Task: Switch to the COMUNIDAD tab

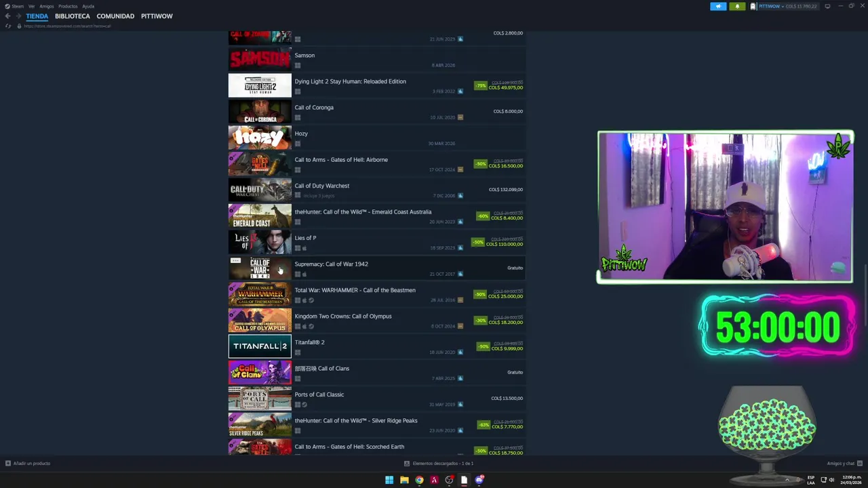Action: (x=115, y=16)
